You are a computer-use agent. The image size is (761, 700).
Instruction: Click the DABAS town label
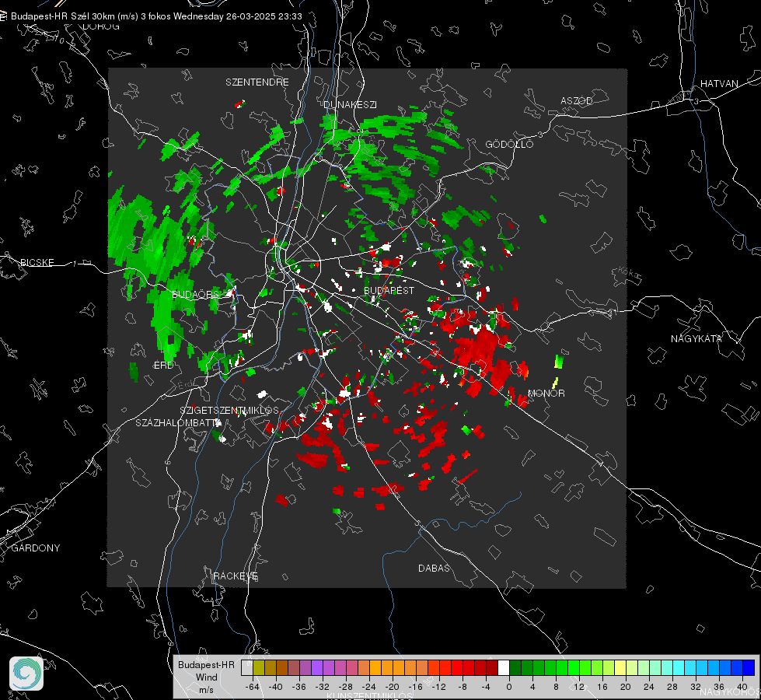click(435, 569)
